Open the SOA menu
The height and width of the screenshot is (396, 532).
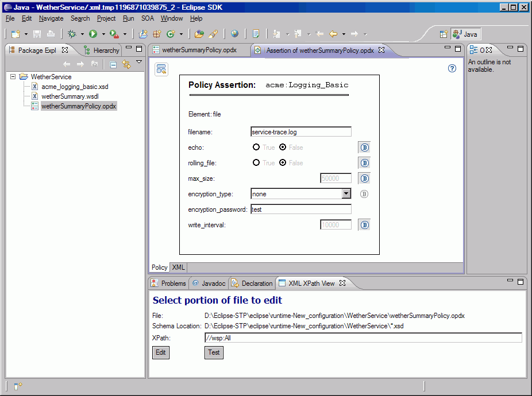coord(148,18)
